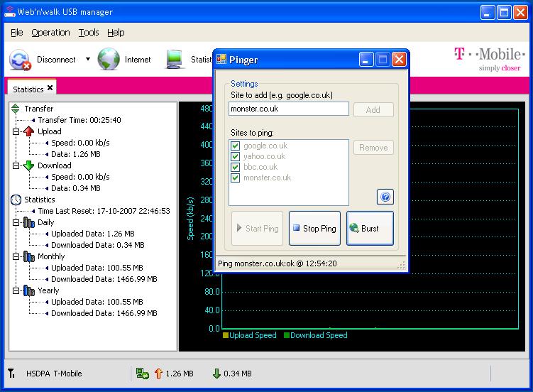Select Daily Uploaded Data: 1.26 MB
The width and height of the screenshot is (533, 392).
(x=93, y=234)
